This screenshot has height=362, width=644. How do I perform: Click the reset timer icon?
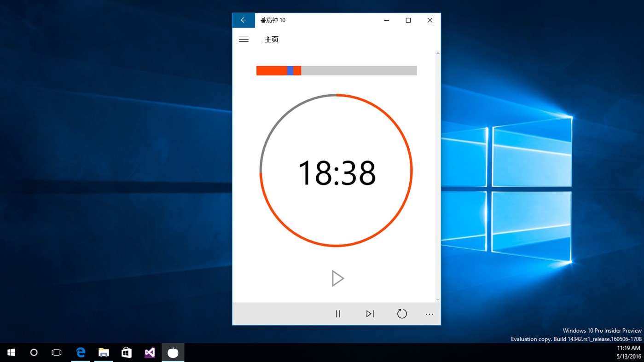pos(401,313)
